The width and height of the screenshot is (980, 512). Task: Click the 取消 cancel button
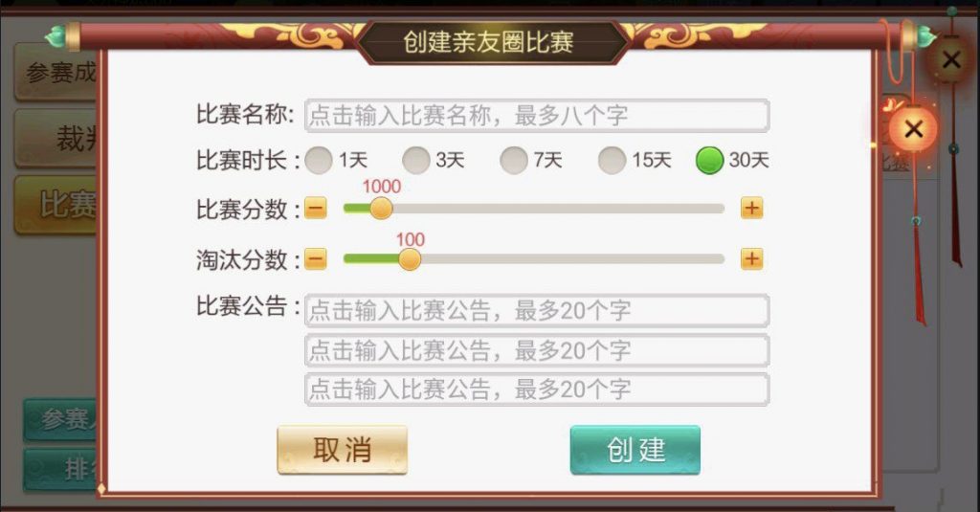342,450
